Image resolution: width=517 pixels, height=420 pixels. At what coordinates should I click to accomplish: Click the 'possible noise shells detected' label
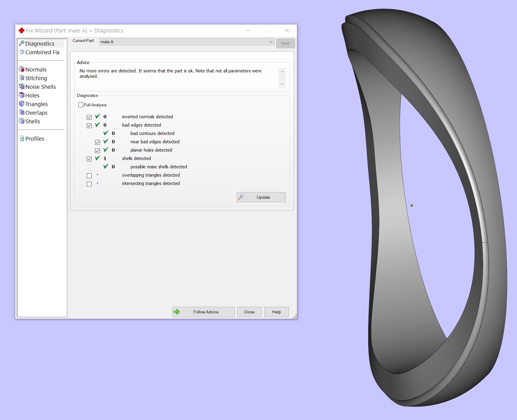[159, 167]
